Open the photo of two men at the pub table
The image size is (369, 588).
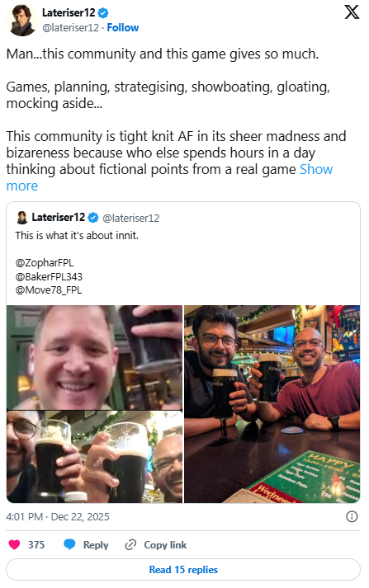[272, 404]
